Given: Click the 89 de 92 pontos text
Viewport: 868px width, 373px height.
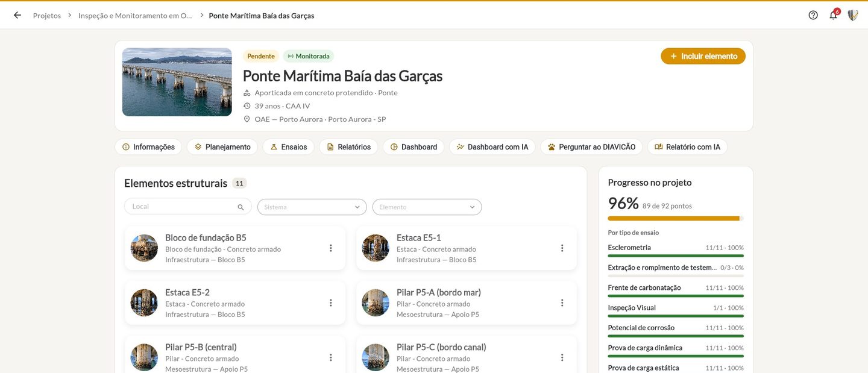Looking at the screenshot, I should coord(667,206).
